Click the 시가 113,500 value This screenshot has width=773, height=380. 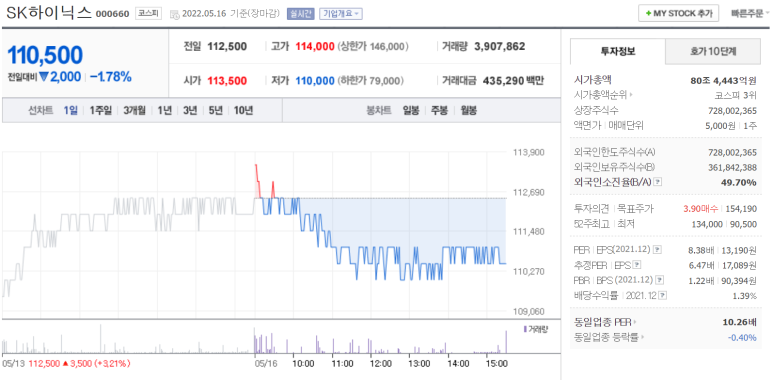point(227,81)
